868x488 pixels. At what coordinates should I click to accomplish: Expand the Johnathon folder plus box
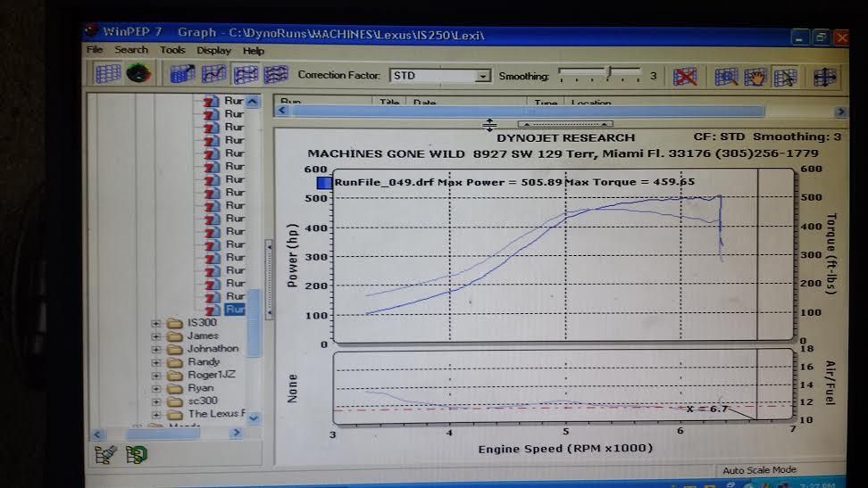pyautogui.click(x=156, y=350)
